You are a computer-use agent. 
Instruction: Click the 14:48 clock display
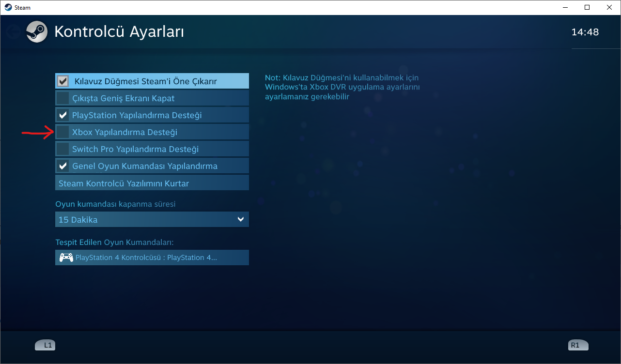coord(585,32)
